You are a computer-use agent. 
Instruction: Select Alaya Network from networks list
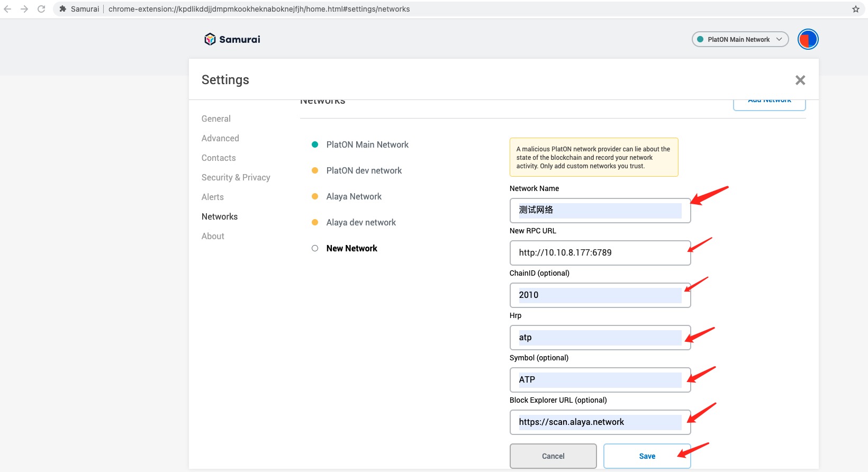coord(354,196)
